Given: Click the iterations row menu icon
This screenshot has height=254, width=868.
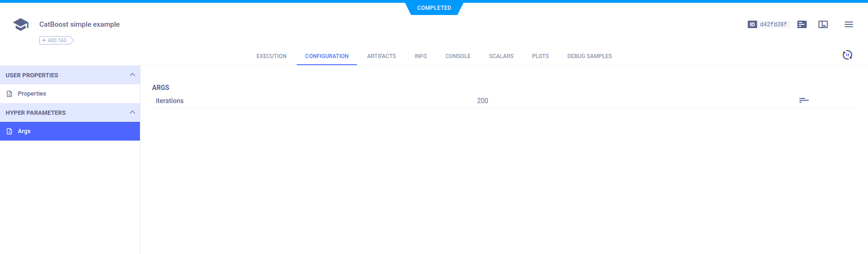Looking at the screenshot, I should 803,100.
